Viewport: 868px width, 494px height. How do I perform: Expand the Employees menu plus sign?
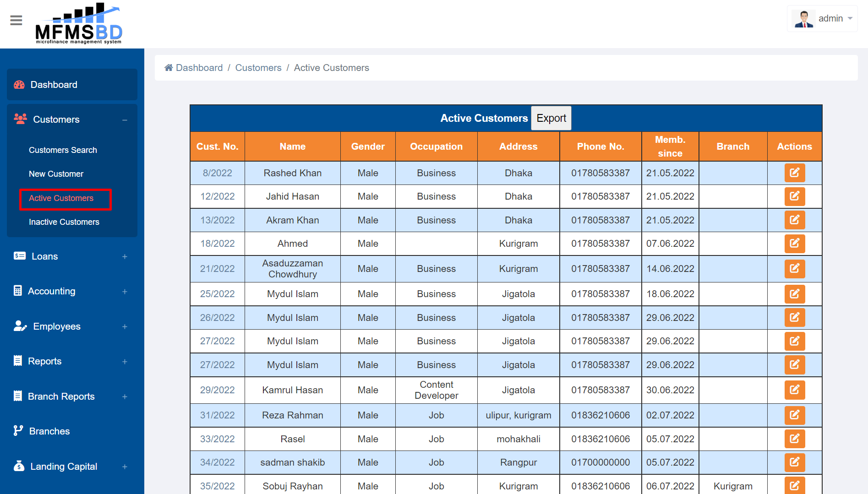[x=125, y=327]
